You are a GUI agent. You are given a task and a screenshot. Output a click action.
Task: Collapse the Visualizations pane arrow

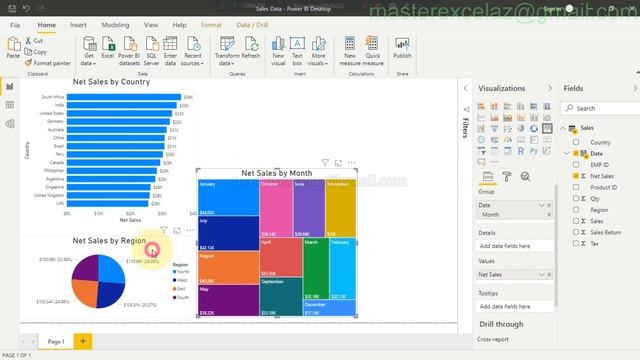tap(550, 89)
